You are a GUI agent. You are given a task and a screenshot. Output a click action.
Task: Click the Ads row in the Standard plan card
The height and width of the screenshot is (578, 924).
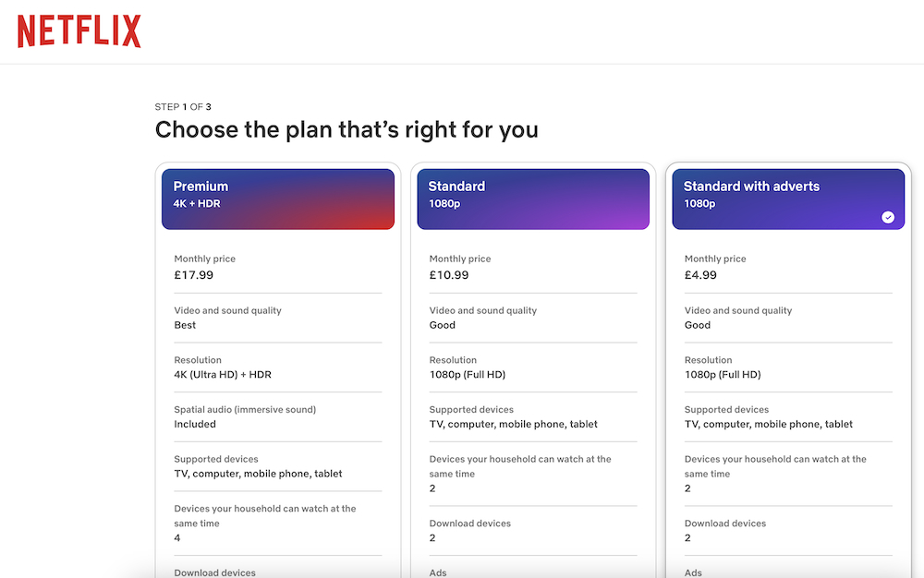[438, 572]
